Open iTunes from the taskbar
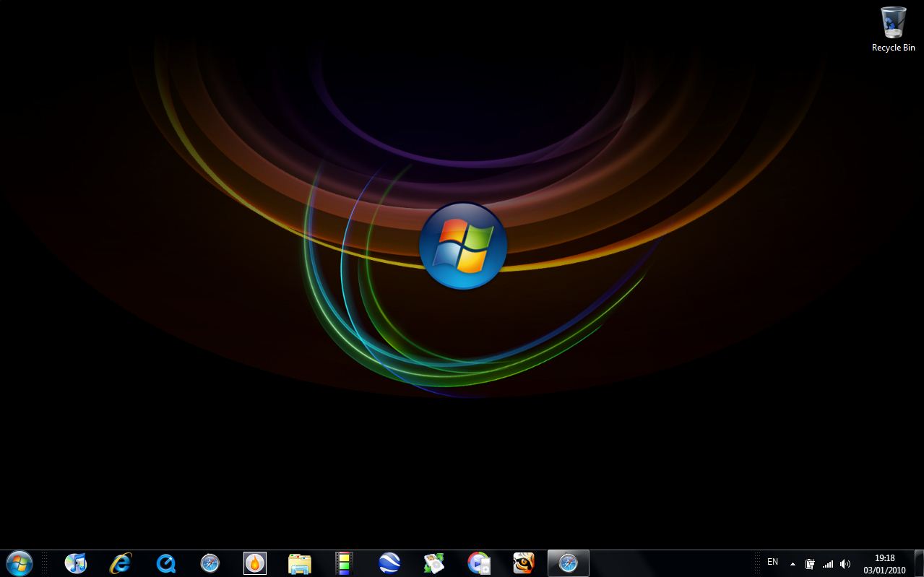The image size is (924, 577). click(77, 562)
